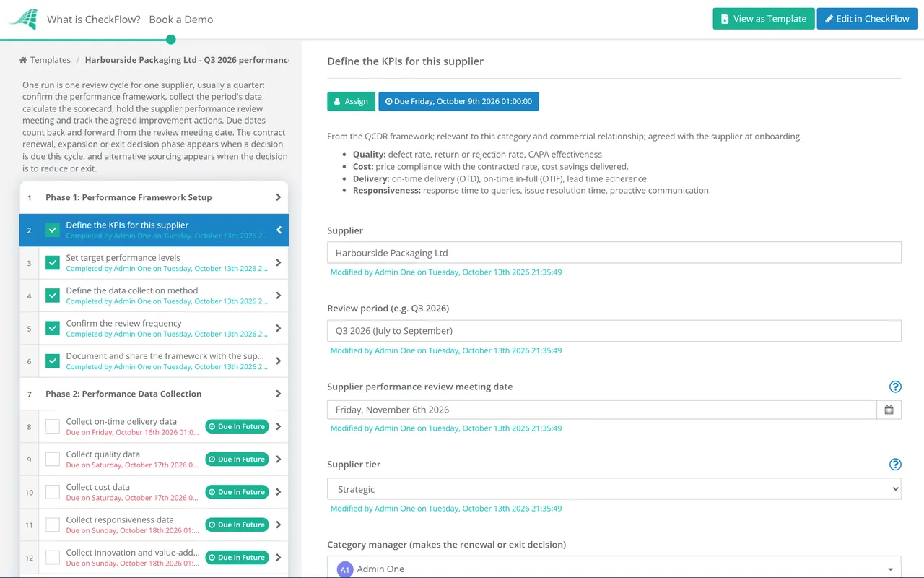Show help for review meeting date field
The height and width of the screenshot is (578, 924).
click(x=895, y=387)
